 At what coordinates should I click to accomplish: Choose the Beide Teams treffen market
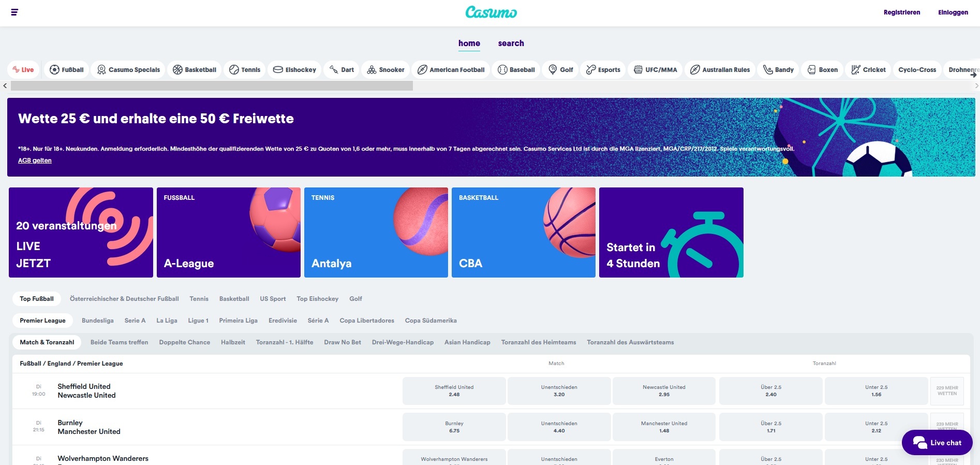pos(119,342)
